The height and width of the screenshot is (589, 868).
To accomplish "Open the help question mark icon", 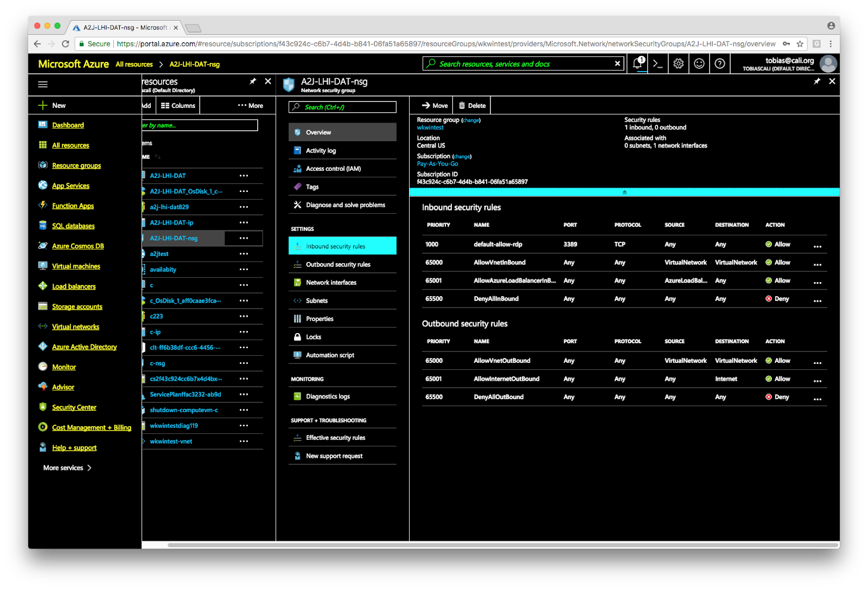I will [720, 63].
